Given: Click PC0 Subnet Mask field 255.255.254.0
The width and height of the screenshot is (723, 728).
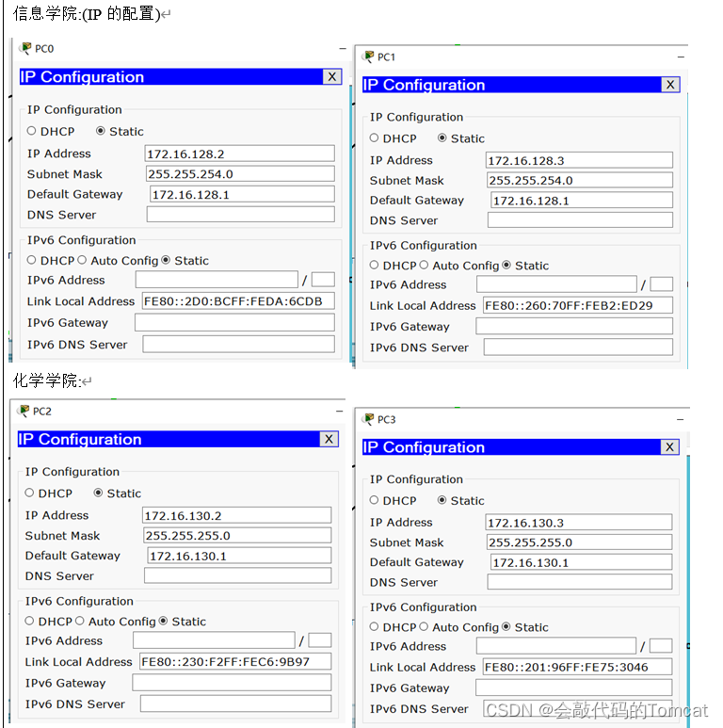Looking at the screenshot, I should pos(240,173).
